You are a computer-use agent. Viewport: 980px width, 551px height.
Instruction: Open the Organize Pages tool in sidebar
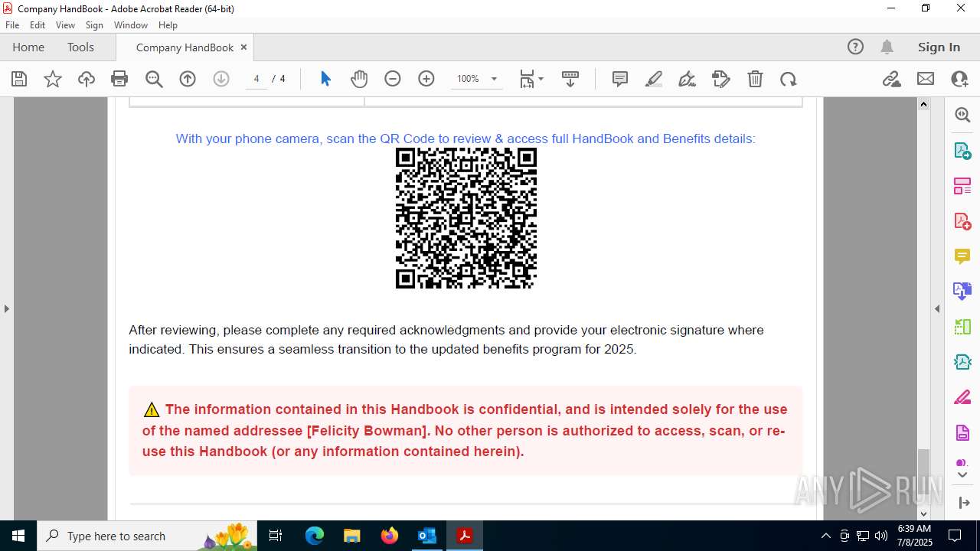(x=962, y=185)
